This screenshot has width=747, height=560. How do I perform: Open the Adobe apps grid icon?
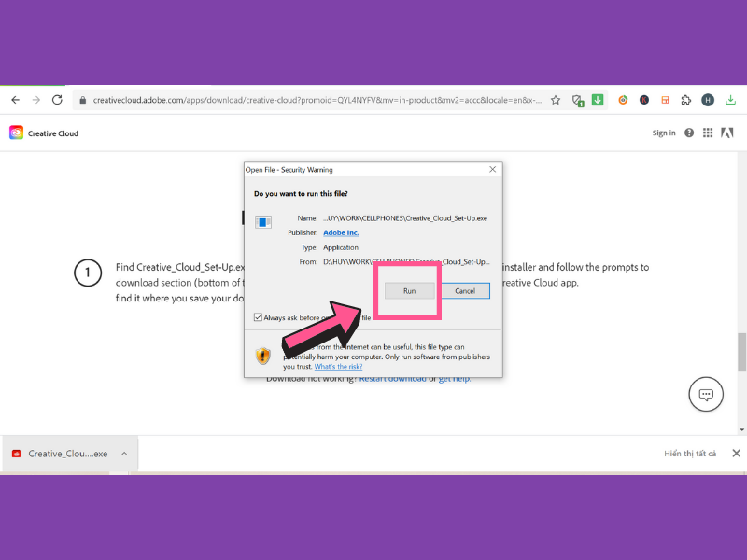pos(708,133)
